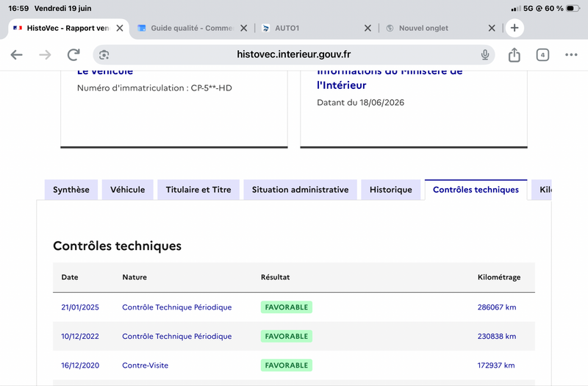The width and height of the screenshot is (588, 386).
Task: Close the HistoVec - Rapport tab
Action: [x=120, y=28]
